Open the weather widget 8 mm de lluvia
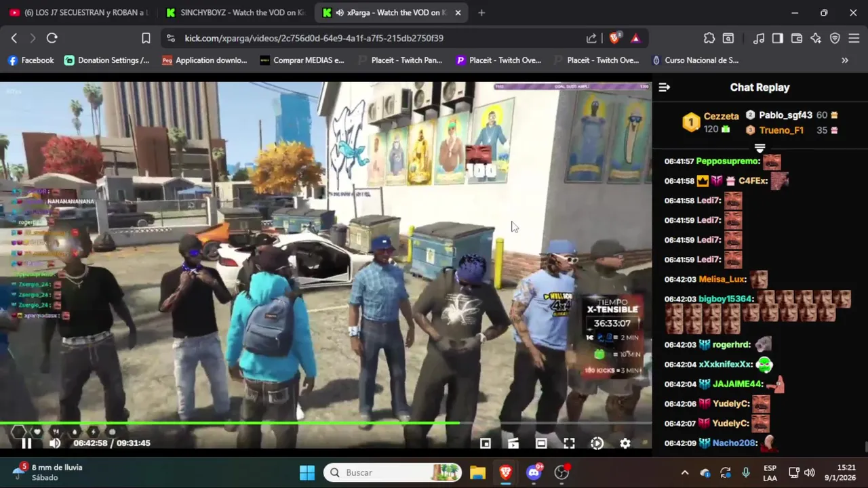The image size is (868, 488). point(46,472)
